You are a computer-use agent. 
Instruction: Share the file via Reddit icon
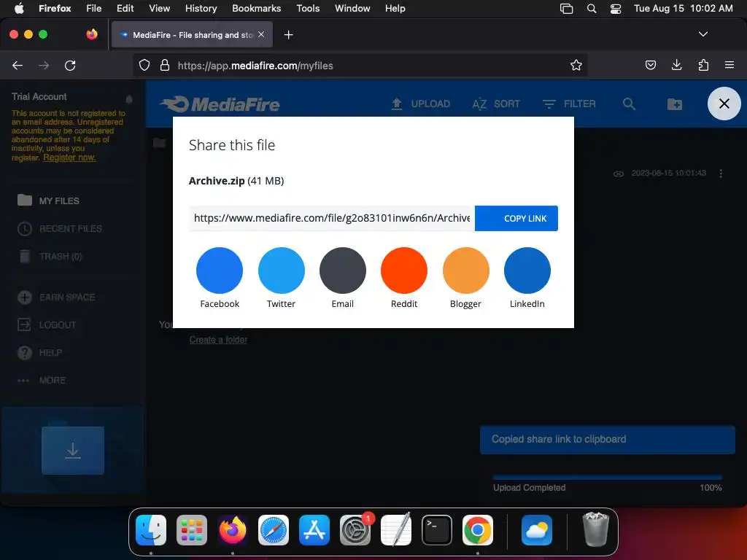pyautogui.click(x=404, y=270)
